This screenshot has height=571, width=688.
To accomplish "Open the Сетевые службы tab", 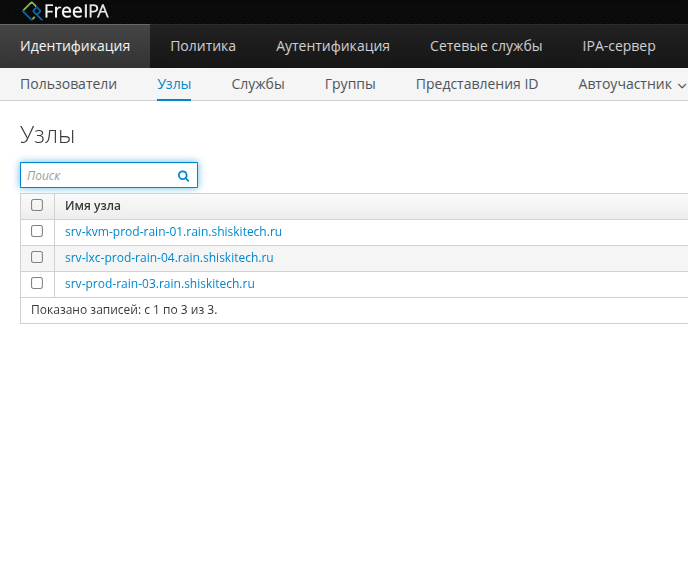I will point(486,46).
